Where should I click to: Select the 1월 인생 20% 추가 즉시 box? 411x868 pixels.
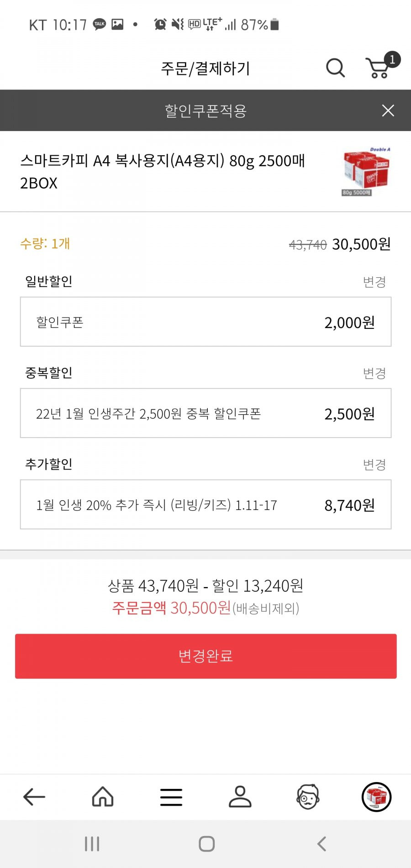point(205,504)
